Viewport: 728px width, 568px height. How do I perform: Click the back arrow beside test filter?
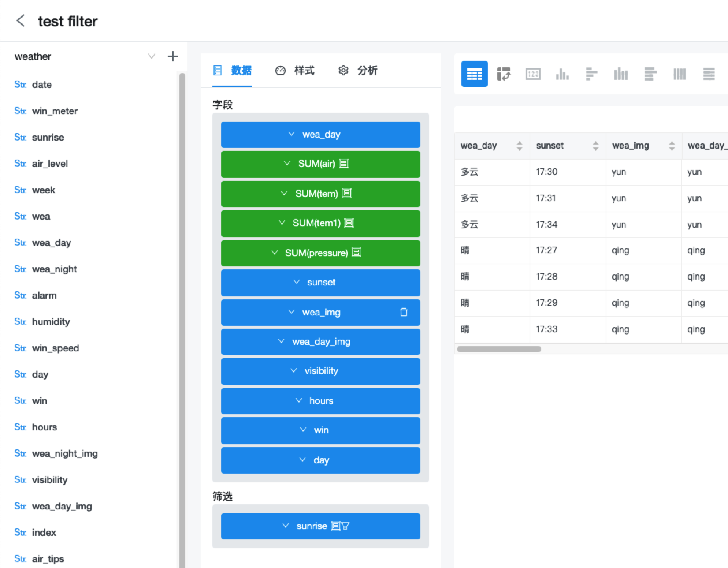(x=21, y=21)
